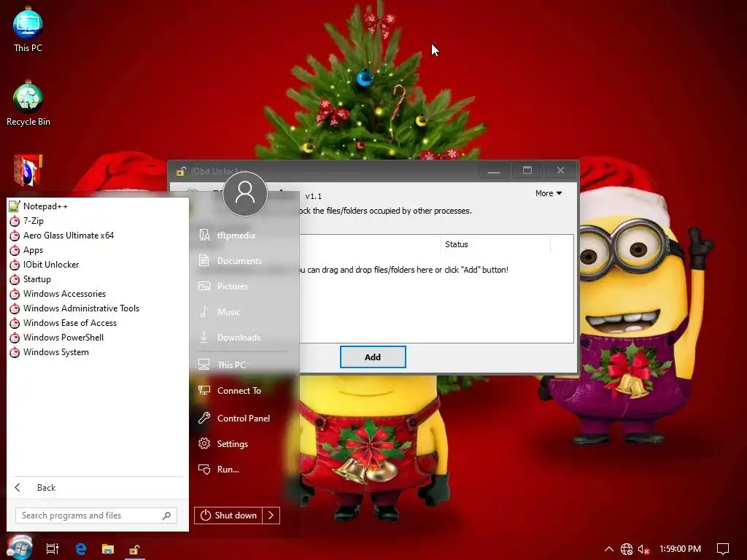This screenshot has width=747, height=560.
Task: Click the muted volume tray icon
Action: 643,549
